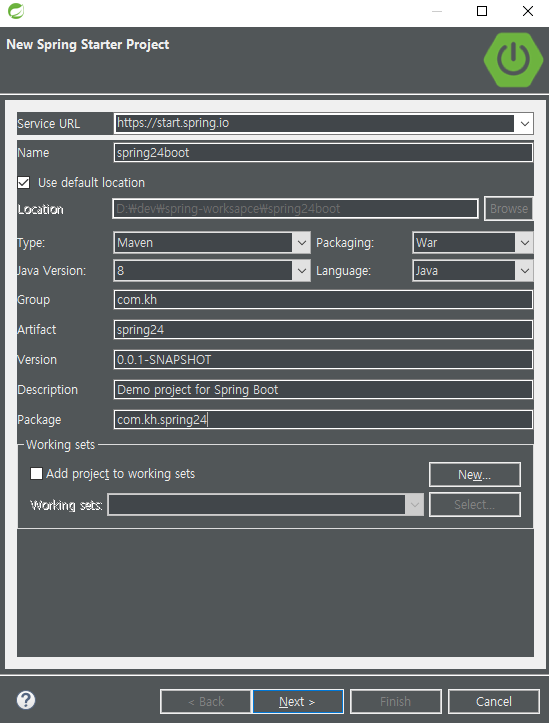
Task: Expand the Service URL dropdown arrow
Action: tap(524, 124)
